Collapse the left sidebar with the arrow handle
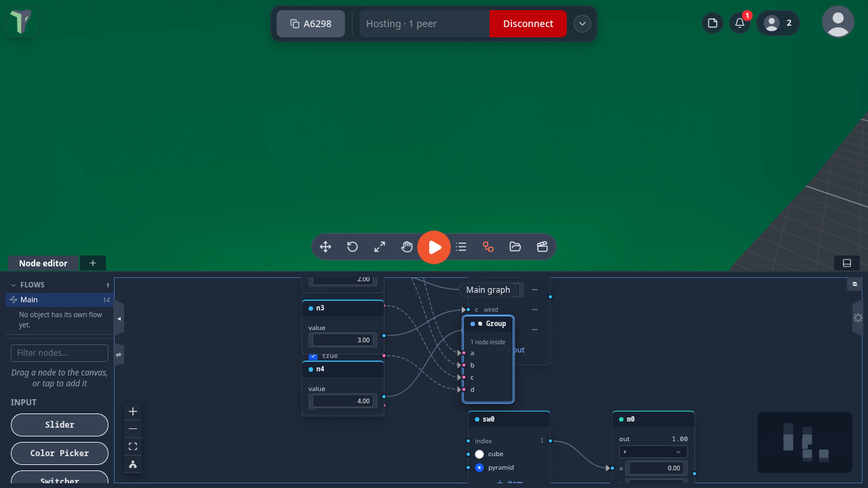The image size is (868, 488). (119, 319)
